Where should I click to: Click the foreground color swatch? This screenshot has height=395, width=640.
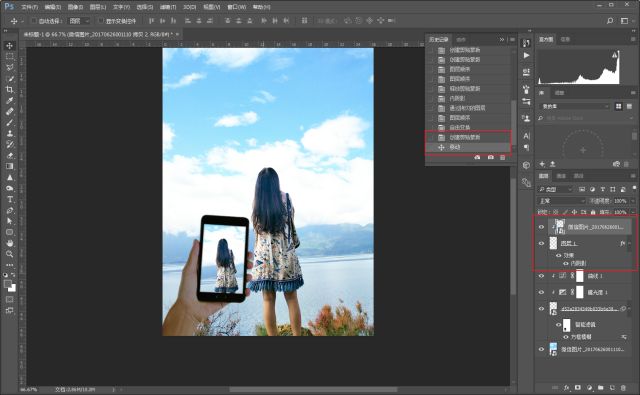point(8,284)
